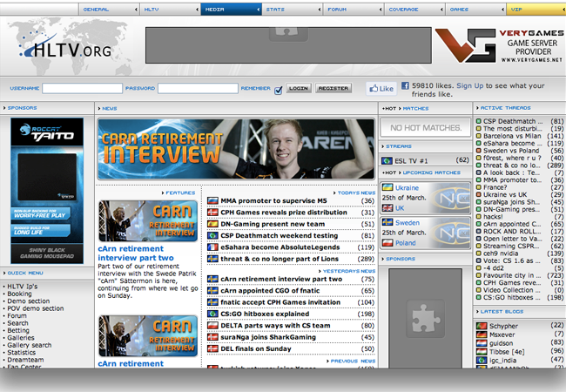Screen dimensions: 566x392
Task: Click Sweden flag in upcoming matches
Action: coord(387,222)
